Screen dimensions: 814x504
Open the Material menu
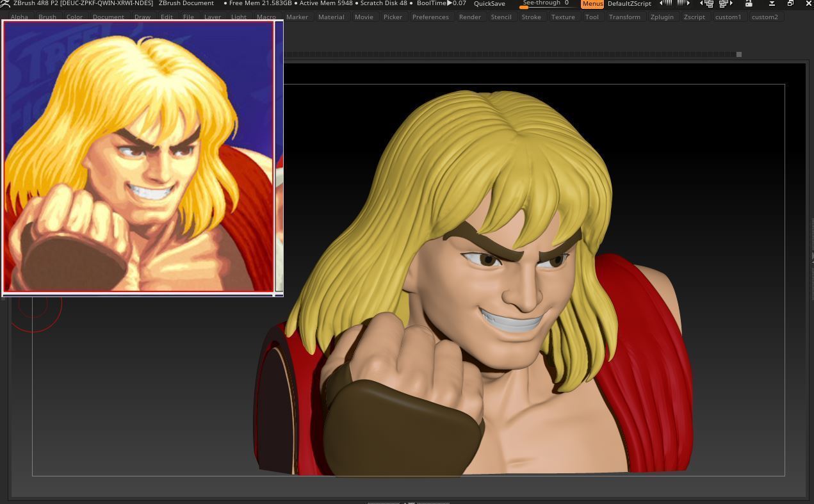click(x=331, y=17)
